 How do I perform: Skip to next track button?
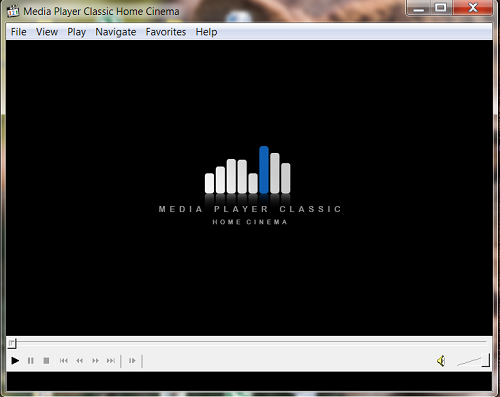pyautogui.click(x=111, y=361)
